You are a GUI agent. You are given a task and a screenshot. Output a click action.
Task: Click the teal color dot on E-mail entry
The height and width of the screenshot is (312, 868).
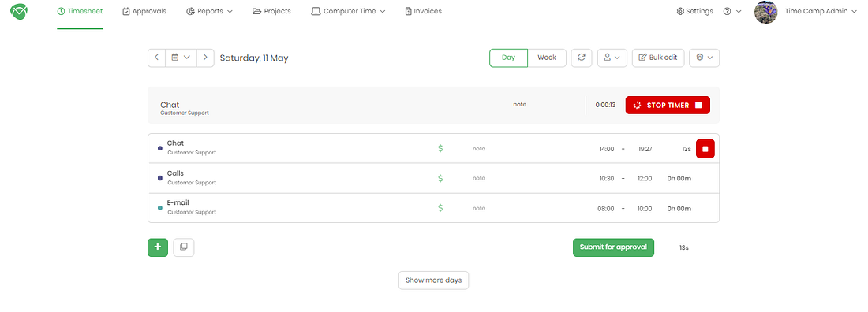tap(160, 208)
